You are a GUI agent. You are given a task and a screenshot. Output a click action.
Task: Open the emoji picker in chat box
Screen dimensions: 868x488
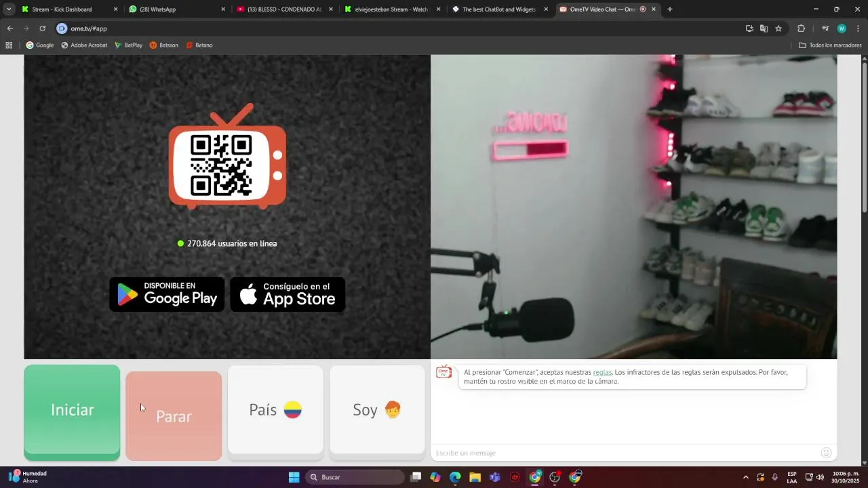tap(826, 453)
